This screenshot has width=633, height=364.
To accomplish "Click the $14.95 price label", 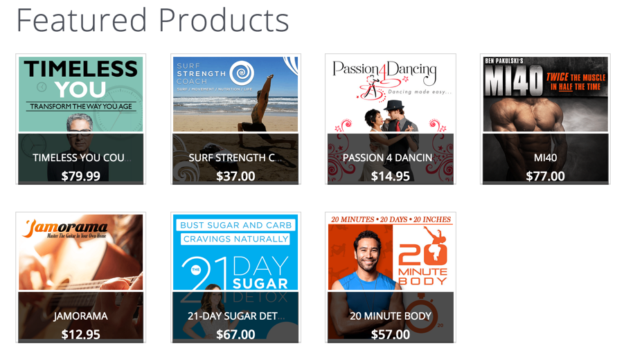I will [391, 176].
